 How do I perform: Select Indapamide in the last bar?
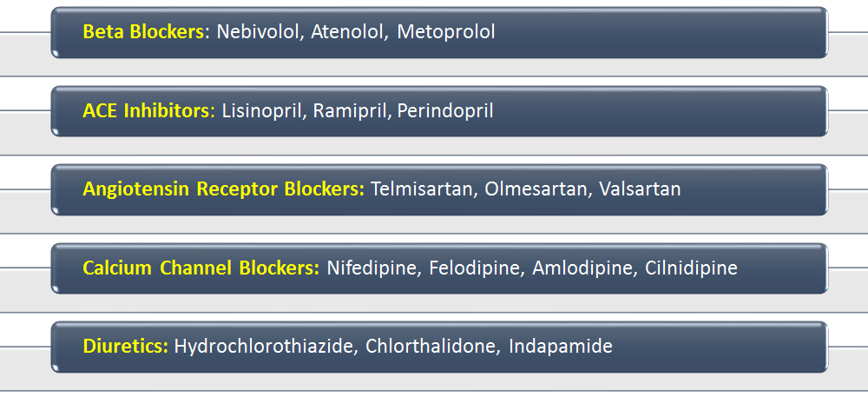[x=561, y=347]
